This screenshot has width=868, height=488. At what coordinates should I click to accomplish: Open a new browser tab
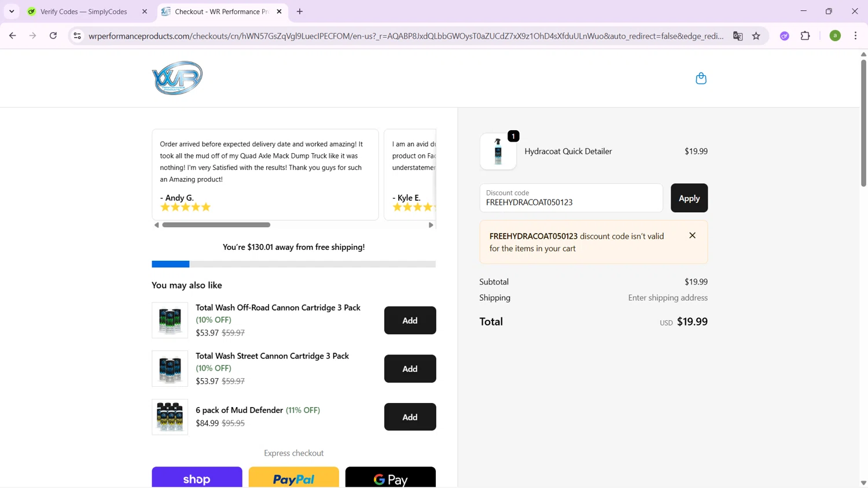pos(300,12)
